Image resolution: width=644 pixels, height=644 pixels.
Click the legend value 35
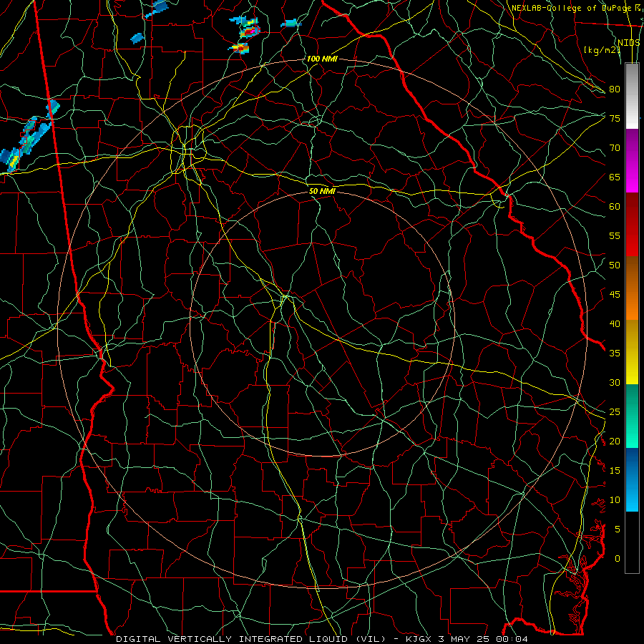[615, 353]
